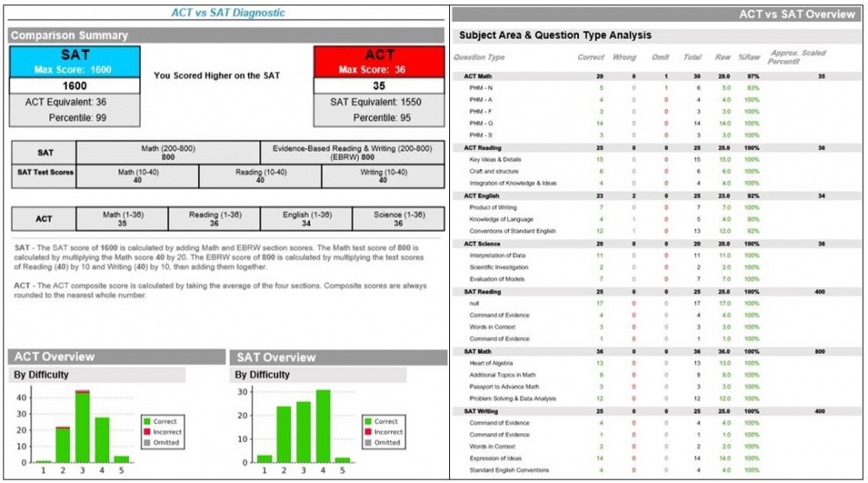The width and height of the screenshot is (868, 483).
Task: Click the 'Expression of Ideas' row
Action: coord(656,459)
